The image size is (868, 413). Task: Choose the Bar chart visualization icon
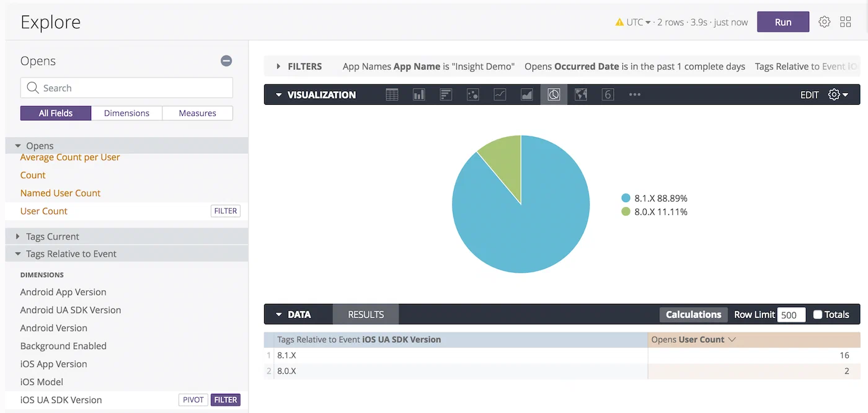pos(446,94)
